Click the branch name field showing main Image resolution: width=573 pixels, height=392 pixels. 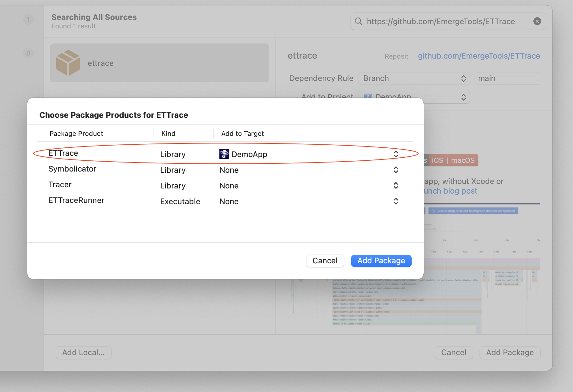(x=508, y=78)
